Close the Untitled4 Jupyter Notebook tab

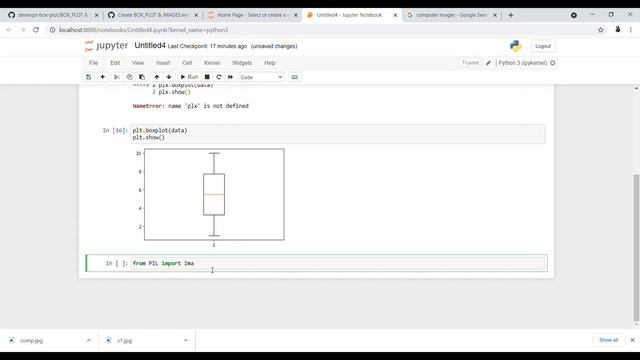click(395, 15)
